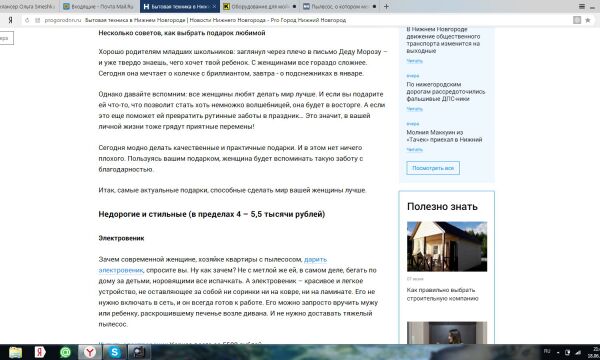The height and width of the screenshot is (360, 600).
Task: Close the 'Пылесос, о котором' tab
Action: click(x=374, y=7)
